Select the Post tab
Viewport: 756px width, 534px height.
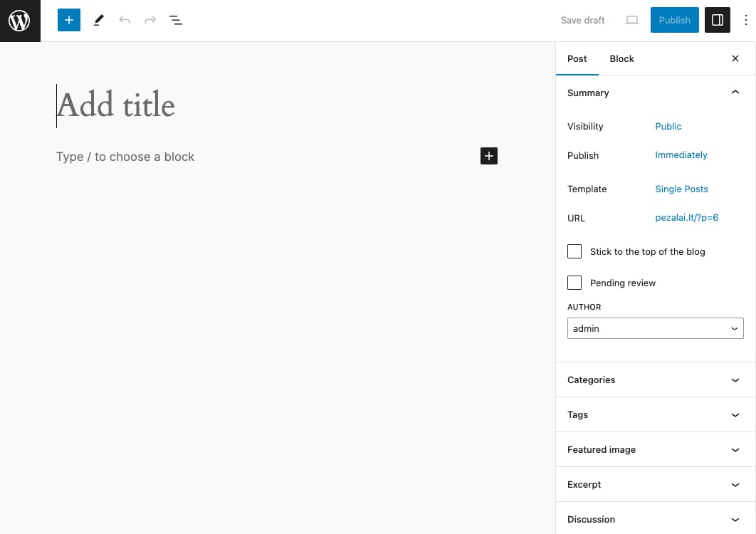(577, 58)
